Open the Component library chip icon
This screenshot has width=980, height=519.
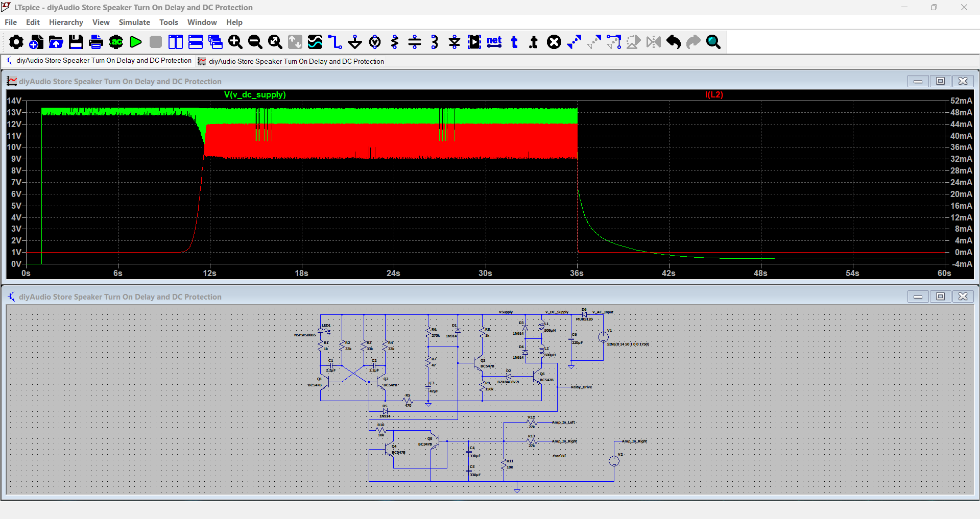(474, 42)
